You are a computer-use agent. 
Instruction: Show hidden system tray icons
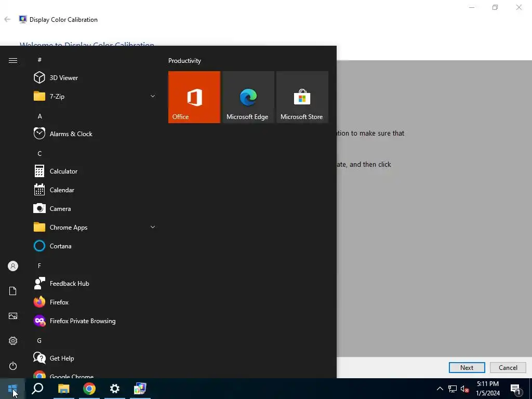(440, 389)
